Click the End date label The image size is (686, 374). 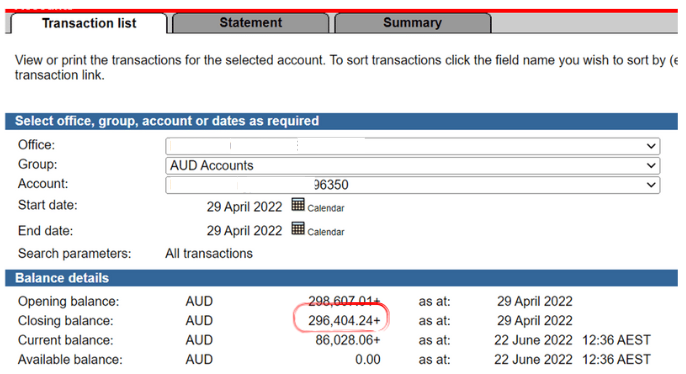click(46, 231)
